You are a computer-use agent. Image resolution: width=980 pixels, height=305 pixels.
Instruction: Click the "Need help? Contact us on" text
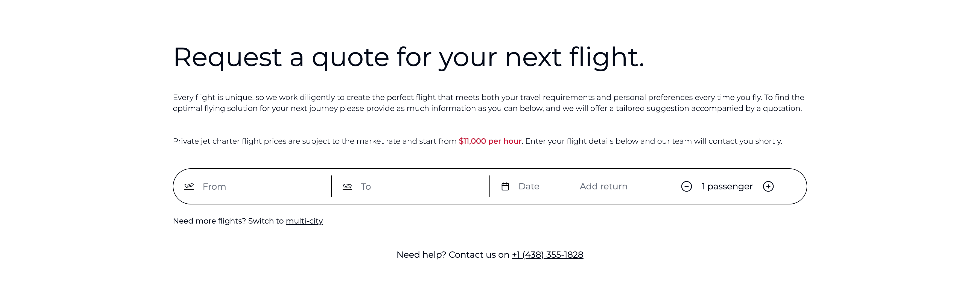click(453, 255)
